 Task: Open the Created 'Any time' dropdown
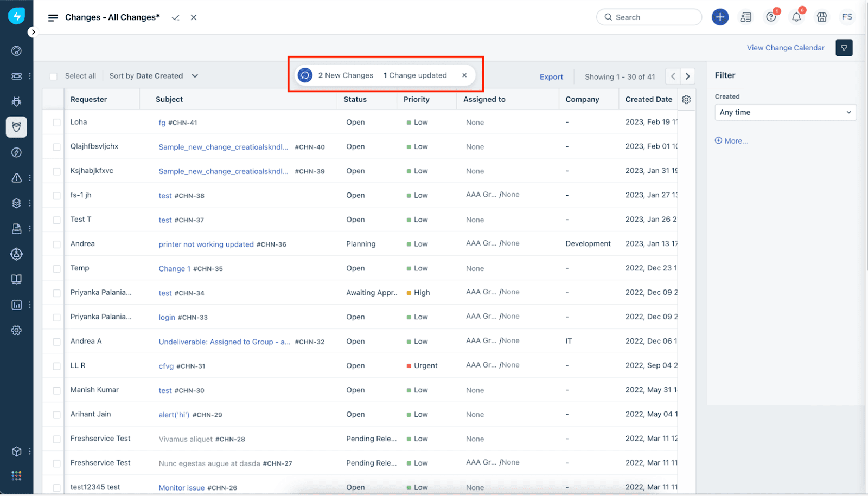click(785, 112)
